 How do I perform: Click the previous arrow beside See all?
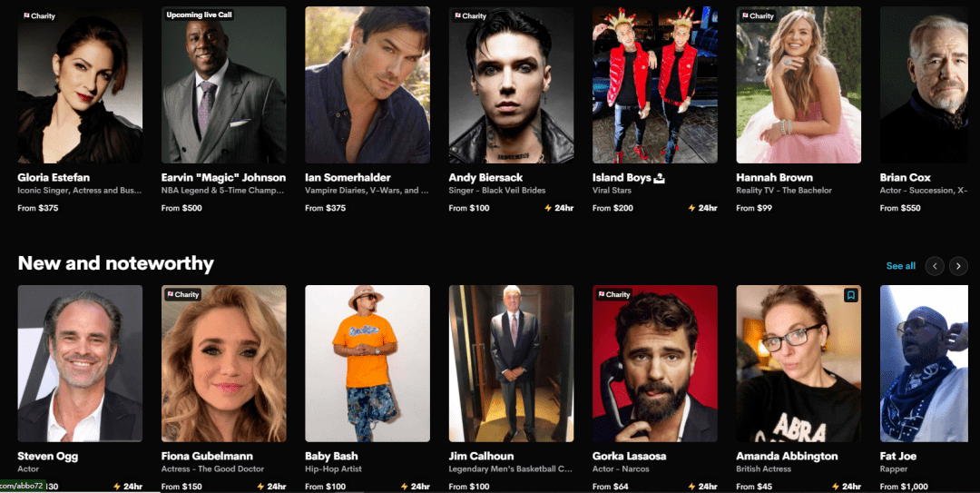[x=935, y=266]
